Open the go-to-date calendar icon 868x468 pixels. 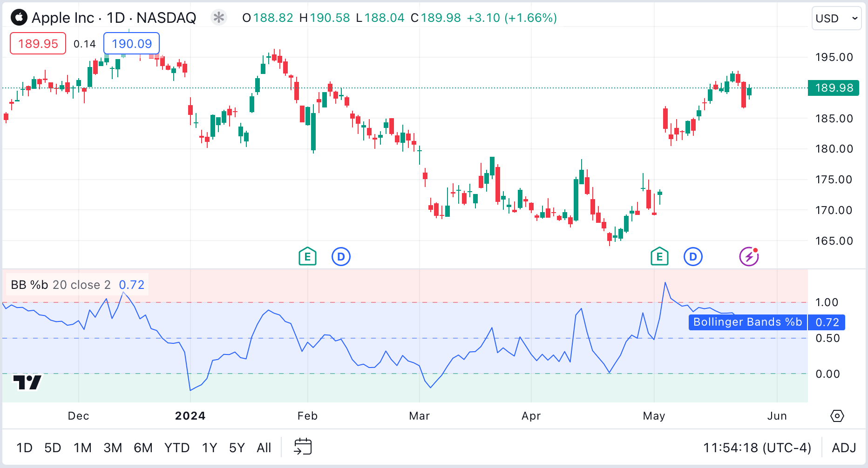coord(303,447)
